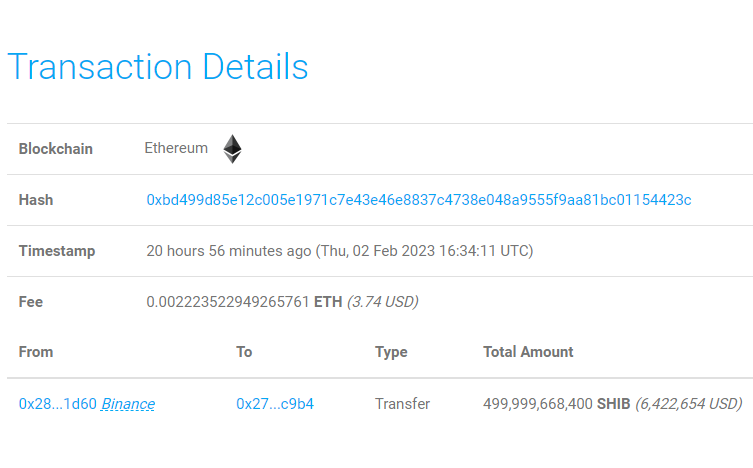The height and width of the screenshot is (468, 753).
Task: Click the Timestamp row label
Action: click(x=57, y=251)
